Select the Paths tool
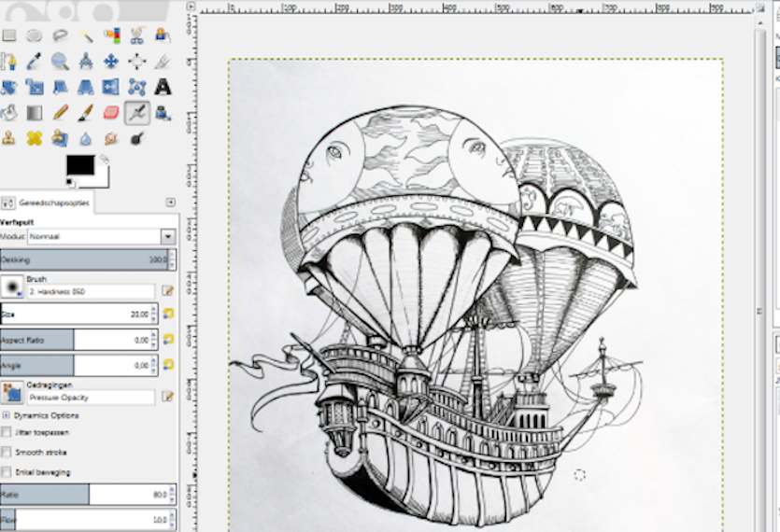 [x=9, y=62]
